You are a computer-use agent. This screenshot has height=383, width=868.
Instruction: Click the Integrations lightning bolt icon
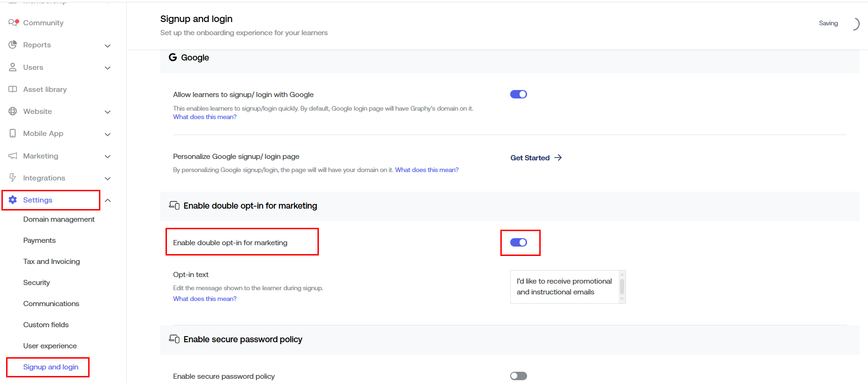tap(13, 178)
